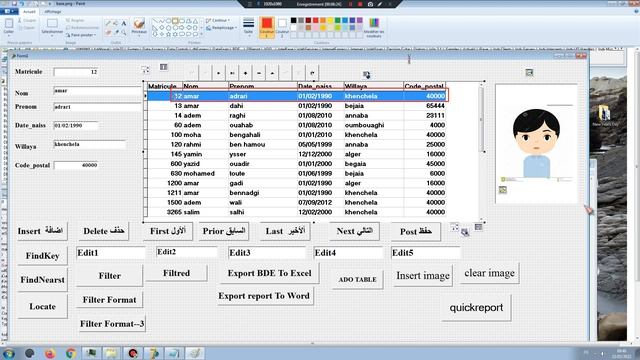
Task: Click the navigator plus insert button
Action: pos(245,73)
